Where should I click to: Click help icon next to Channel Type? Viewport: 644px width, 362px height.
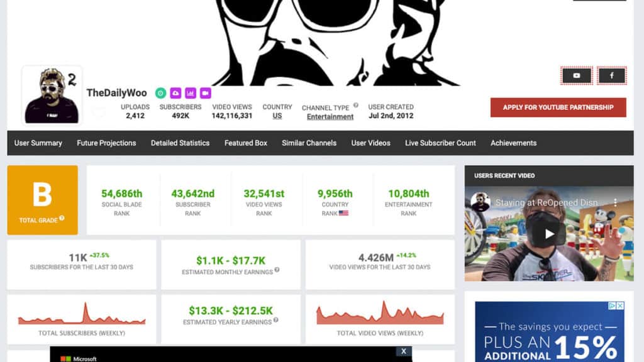356,106
